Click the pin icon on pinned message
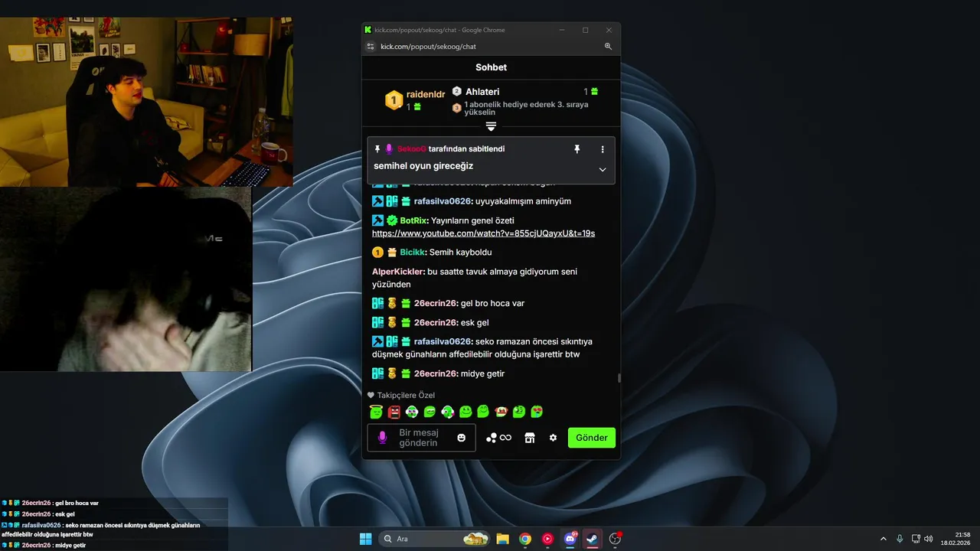 pos(577,149)
